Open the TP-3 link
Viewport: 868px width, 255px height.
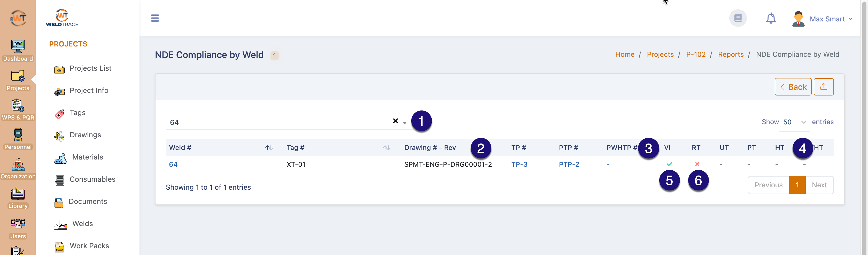(519, 164)
